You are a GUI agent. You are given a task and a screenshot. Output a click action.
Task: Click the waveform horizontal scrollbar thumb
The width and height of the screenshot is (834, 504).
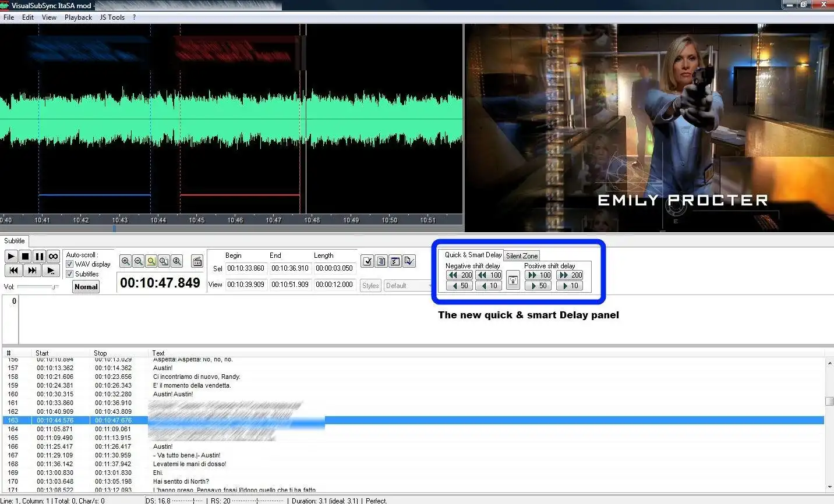pos(114,229)
